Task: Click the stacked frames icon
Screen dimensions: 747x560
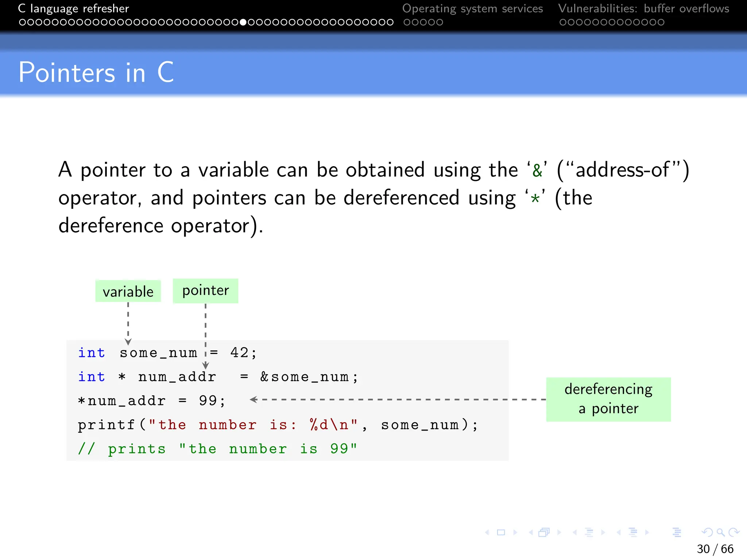Action: click(544, 533)
